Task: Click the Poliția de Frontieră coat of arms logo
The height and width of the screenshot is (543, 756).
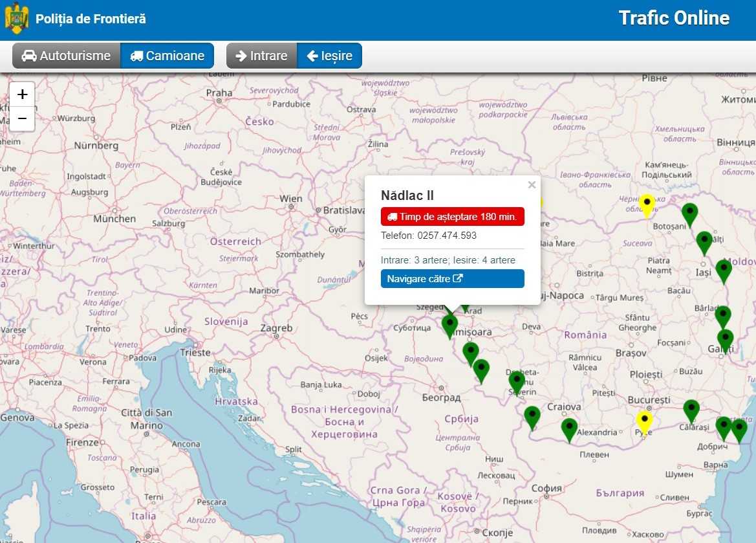Action: pos(17,19)
